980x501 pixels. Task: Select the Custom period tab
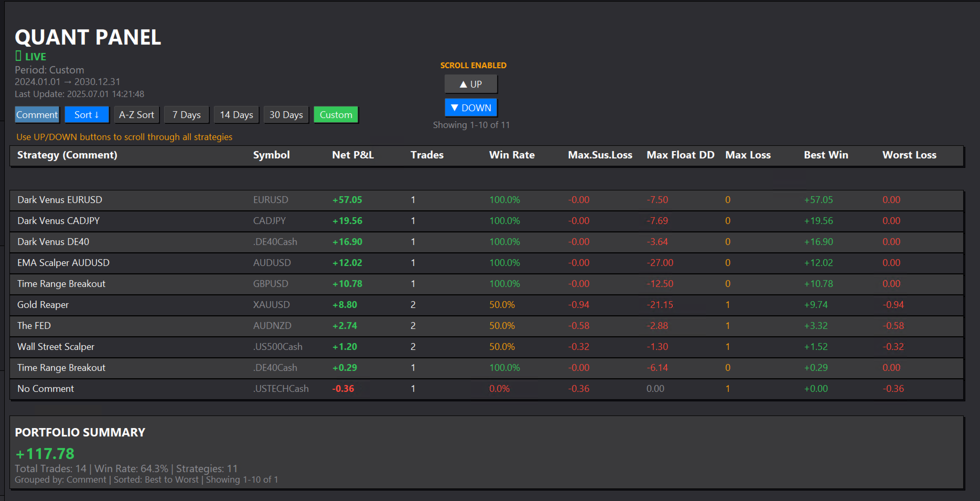click(336, 114)
